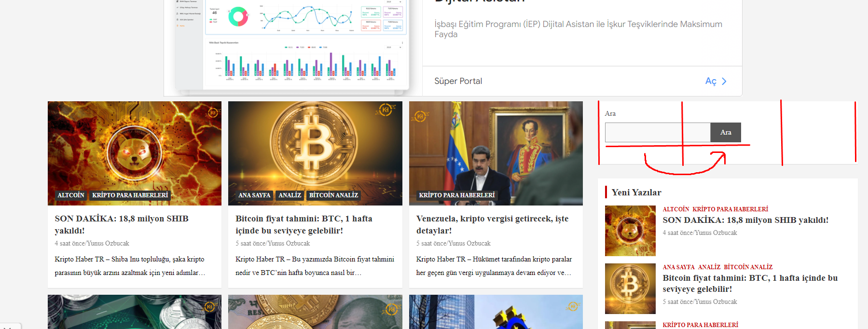Select BİTCOİN ANALİZ tag on Bitcoin card
The width and height of the screenshot is (868, 329).
[333, 195]
